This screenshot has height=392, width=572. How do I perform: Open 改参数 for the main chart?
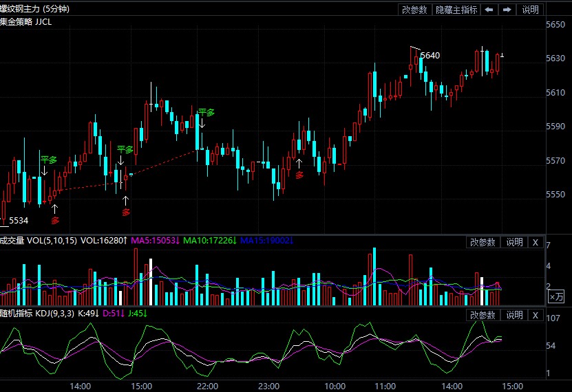[x=415, y=10]
